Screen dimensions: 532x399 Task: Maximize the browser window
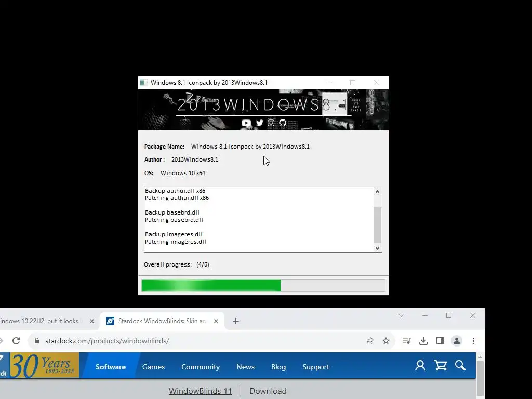(x=449, y=315)
